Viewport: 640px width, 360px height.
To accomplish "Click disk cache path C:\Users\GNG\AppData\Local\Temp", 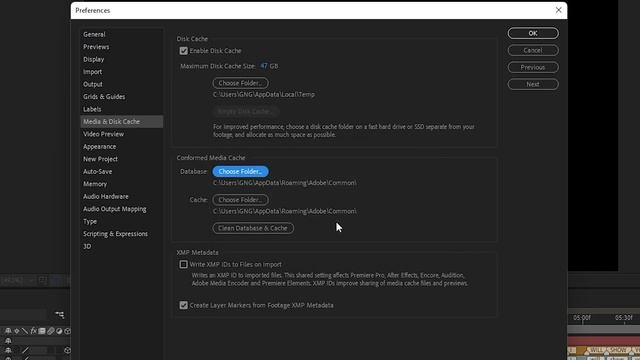I will tap(264, 94).
